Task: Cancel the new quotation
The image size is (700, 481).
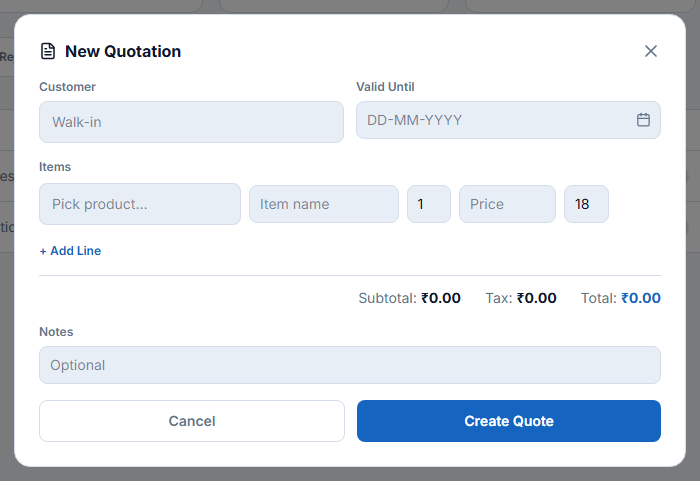Action: pyautogui.click(x=192, y=421)
